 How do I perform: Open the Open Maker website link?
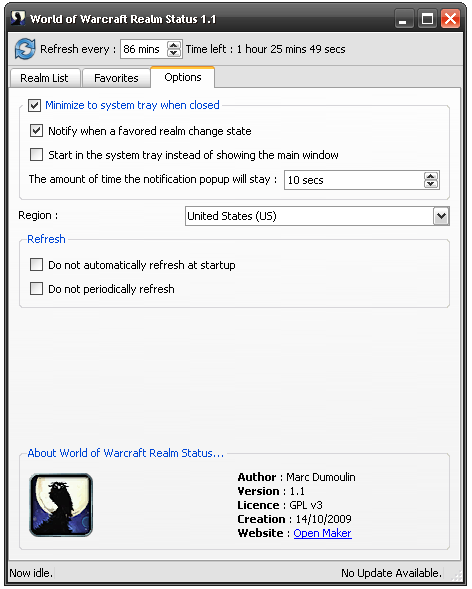coord(323,533)
